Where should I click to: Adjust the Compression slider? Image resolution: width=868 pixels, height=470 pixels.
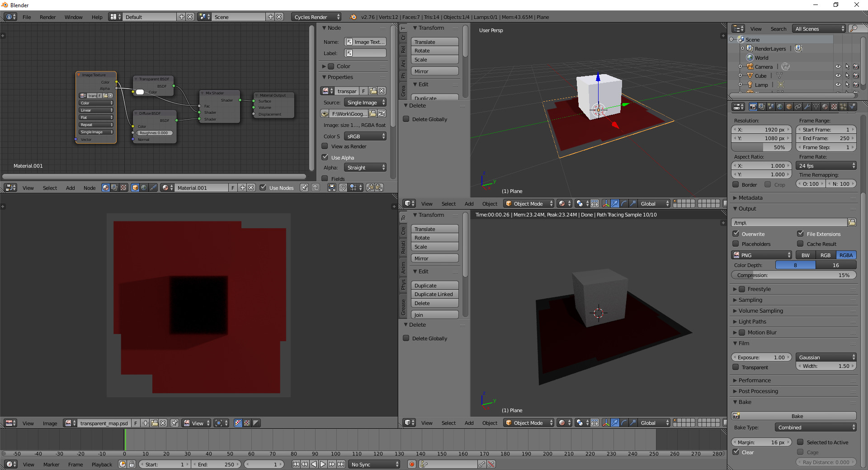click(x=794, y=275)
